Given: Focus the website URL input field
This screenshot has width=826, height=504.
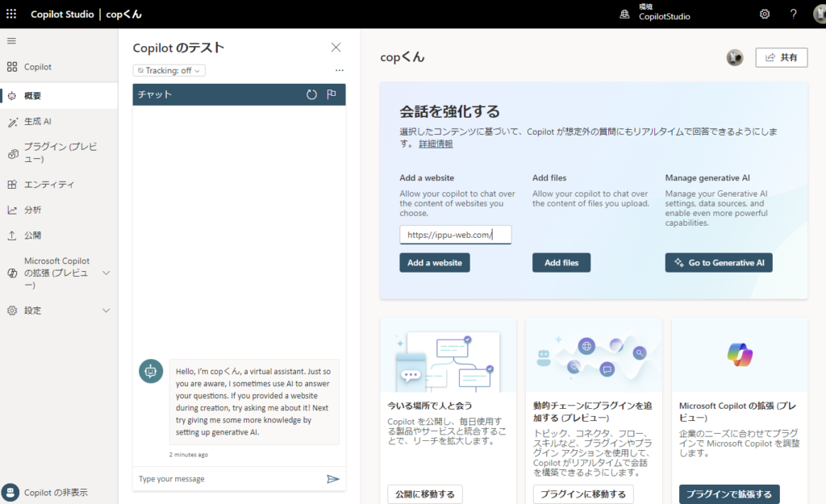Looking at the screenshot, I should coord(455,235).
